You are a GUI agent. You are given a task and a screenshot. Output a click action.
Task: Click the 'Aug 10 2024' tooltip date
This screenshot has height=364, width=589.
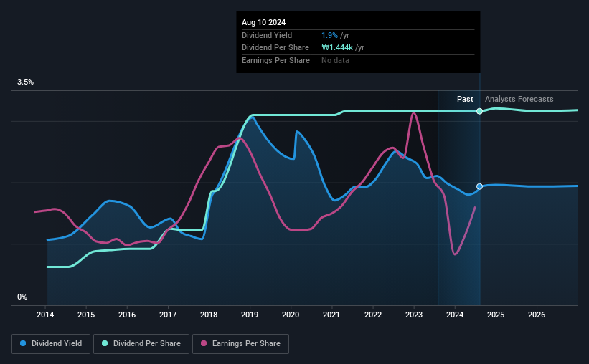(264, 22)
